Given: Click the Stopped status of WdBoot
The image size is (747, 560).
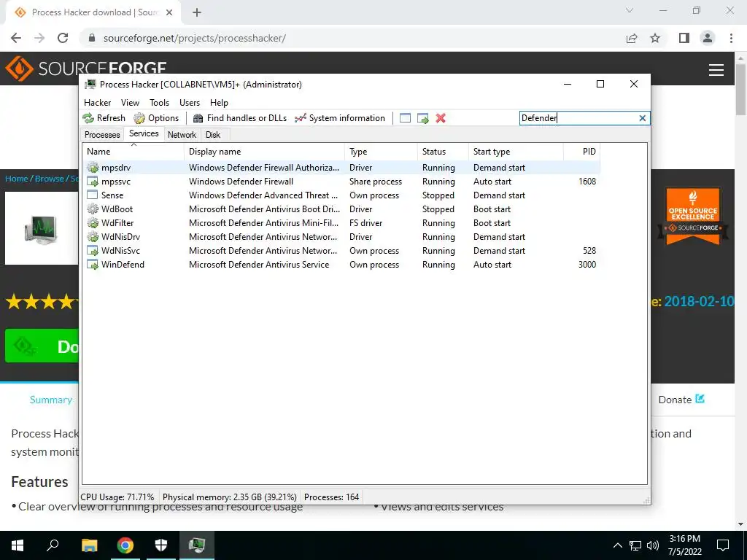Looking at the screenshot, I should tap(438, 209).
